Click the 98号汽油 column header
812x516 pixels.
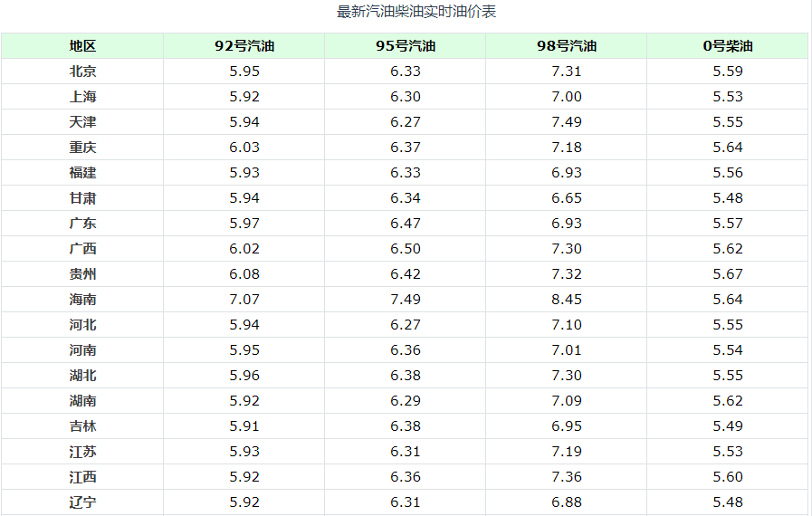(x=567, y=46)
